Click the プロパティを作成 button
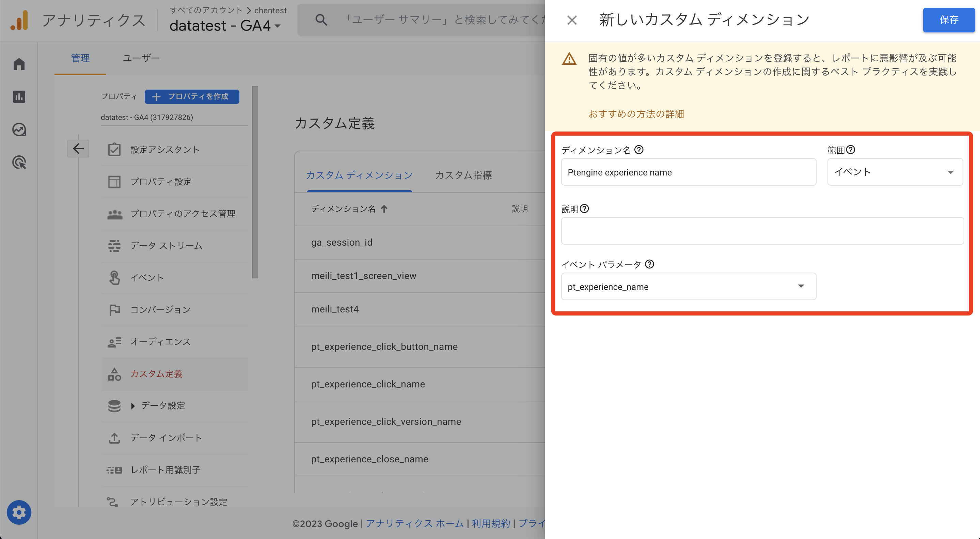The width and height of the screenshot is (980, 539). pyautogui.click(x=192, y=96)
